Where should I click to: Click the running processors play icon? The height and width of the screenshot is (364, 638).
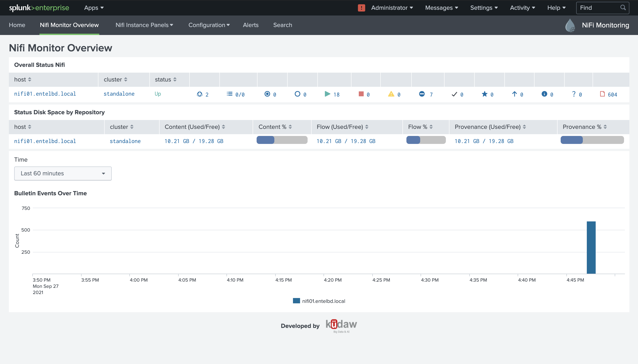coord(327,94)
